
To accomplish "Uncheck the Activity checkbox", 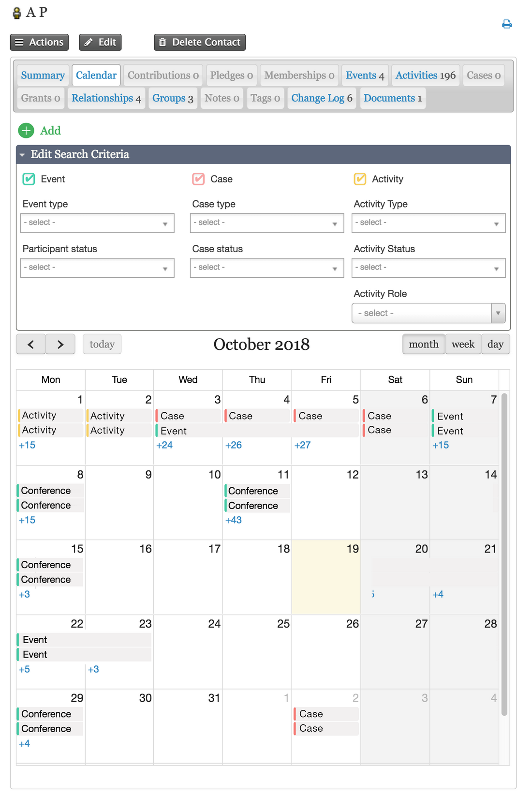I will tap(360, 179).
